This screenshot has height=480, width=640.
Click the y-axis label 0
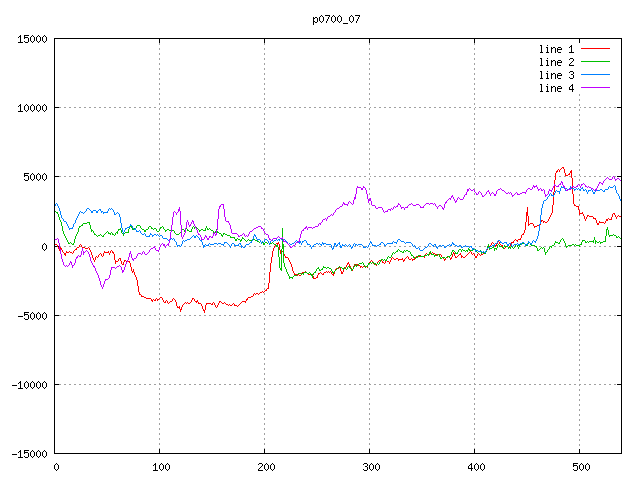pos(44,247)
